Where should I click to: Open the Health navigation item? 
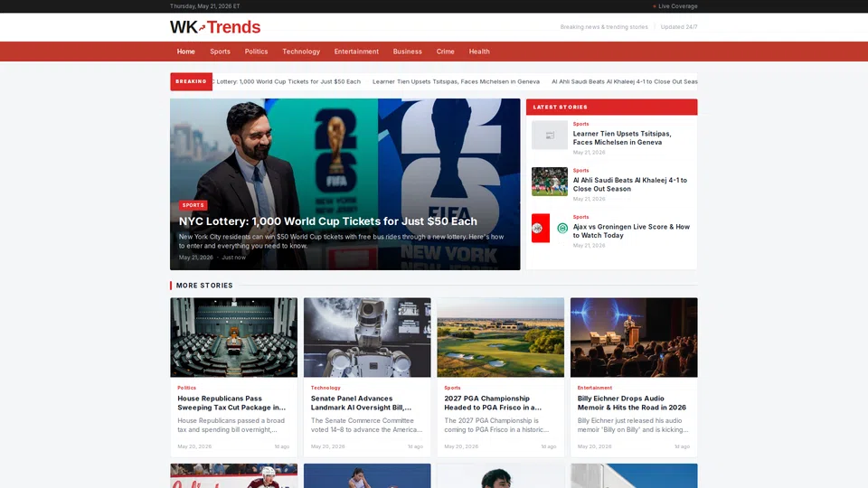(x=479, y=52)
